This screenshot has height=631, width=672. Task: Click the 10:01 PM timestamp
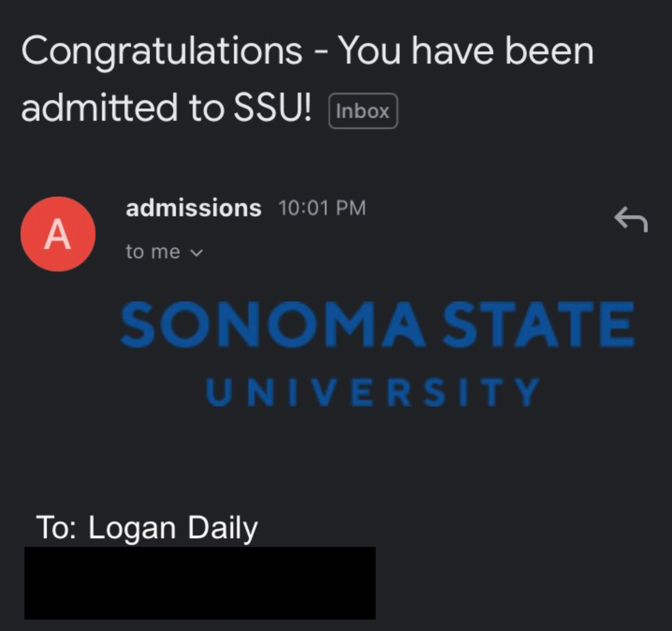(322, 208)
